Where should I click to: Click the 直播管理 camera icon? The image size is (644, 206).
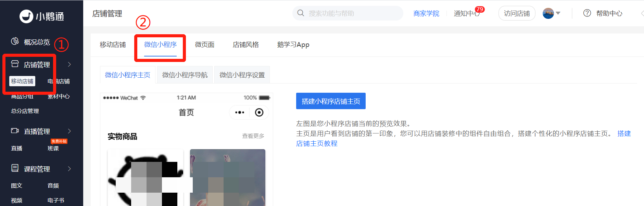click(x=15, y=131)
